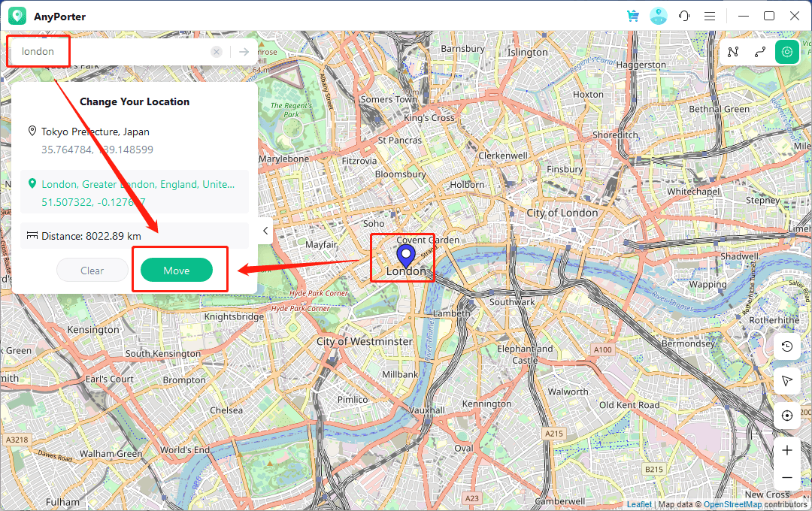Viewport: 812px width, 511px height.
Task: Open the hamburger main menu
Action: pos(710,16)
